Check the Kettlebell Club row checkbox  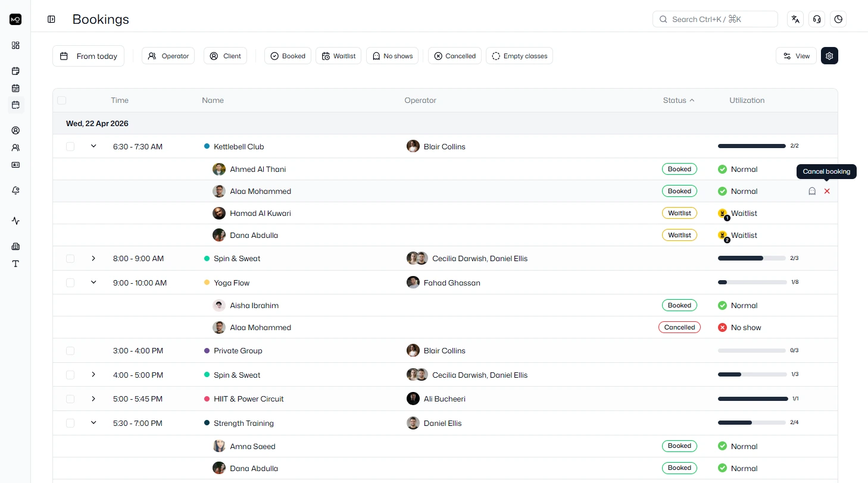click(x=70, y=146)
